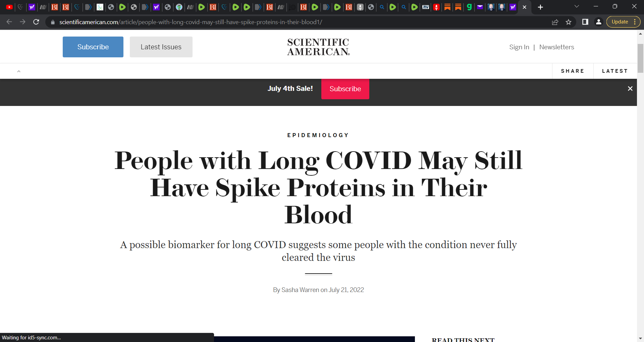Click the blue Subscribe button
This screenshot has width=644, height=342.
93,47
